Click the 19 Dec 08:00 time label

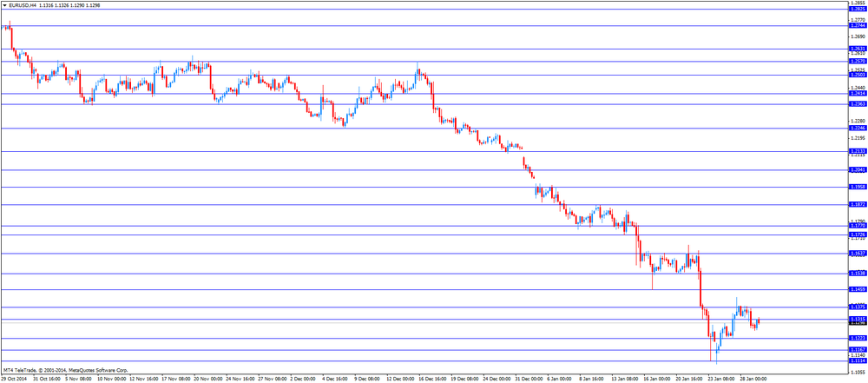click(465, 380)
